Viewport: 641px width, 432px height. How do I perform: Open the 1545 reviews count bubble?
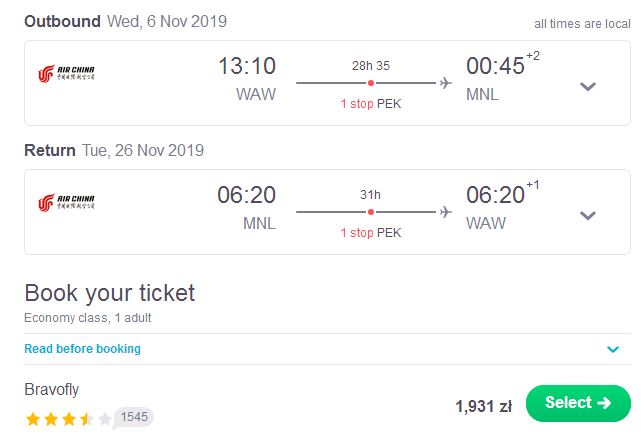[x=134, y=417]
